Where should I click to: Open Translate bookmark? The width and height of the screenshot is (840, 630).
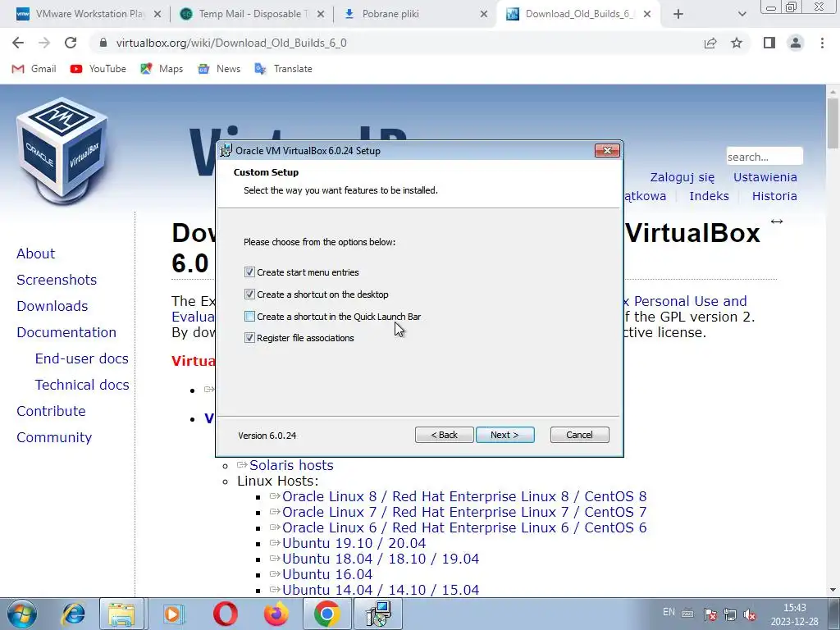click(283, 69)
